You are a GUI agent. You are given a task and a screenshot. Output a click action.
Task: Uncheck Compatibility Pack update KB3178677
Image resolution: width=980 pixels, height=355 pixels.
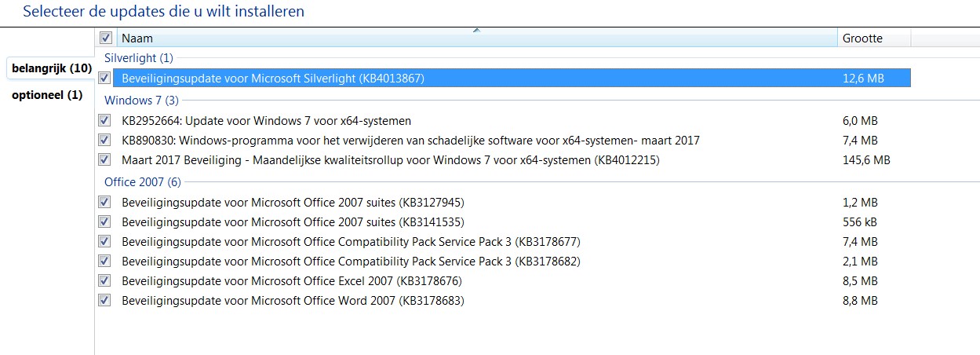tap(104, 241)
